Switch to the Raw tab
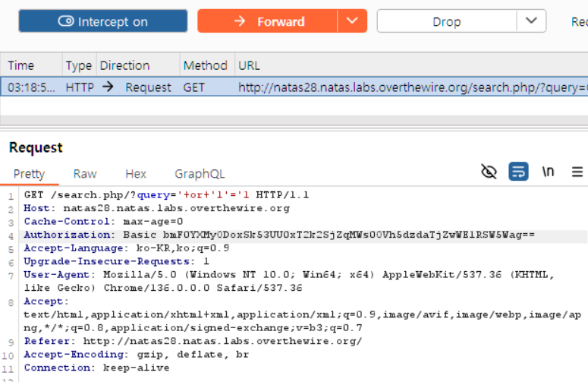Image resolution: width=588 pixels, height=382 pixels. tap(85, 174)
